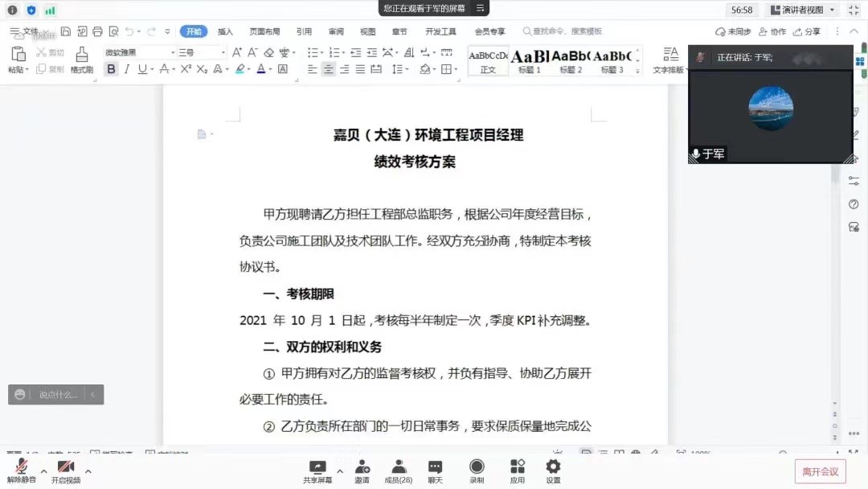Switch to 开发工具 ribbon tab
The width and height of the screenshot is (868, 489).
pos(440,31)
